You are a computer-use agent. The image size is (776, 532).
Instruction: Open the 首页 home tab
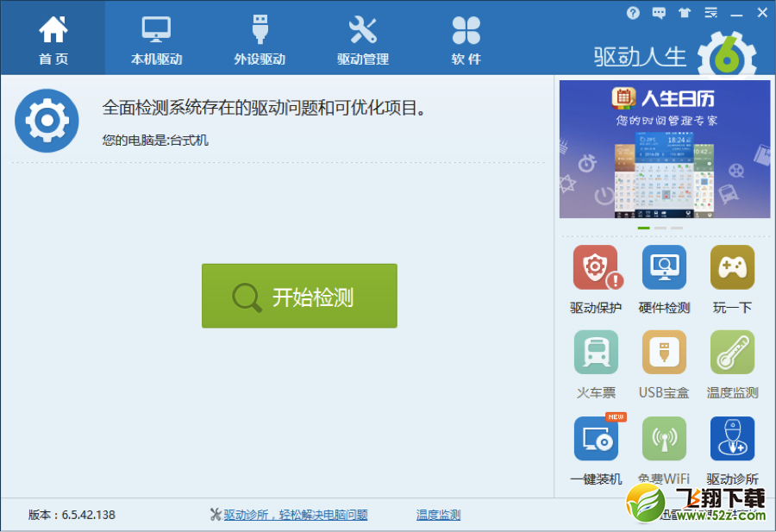click(53, 39)
